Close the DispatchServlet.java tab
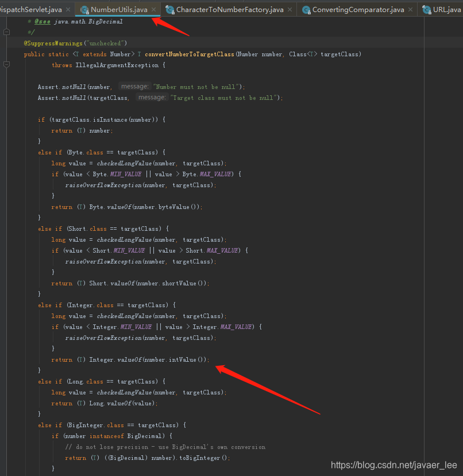463x476 pixels. (x=68, y=9)
